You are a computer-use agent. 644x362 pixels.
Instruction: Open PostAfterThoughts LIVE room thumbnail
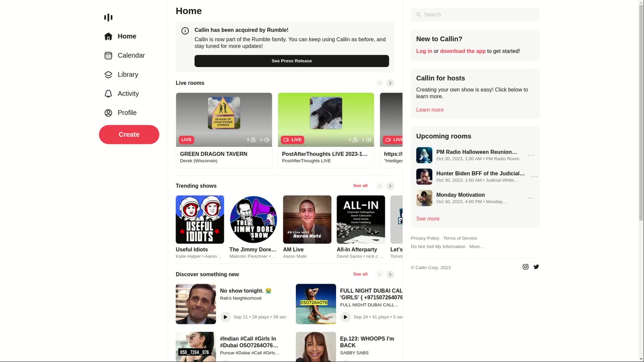pos(326,120)
